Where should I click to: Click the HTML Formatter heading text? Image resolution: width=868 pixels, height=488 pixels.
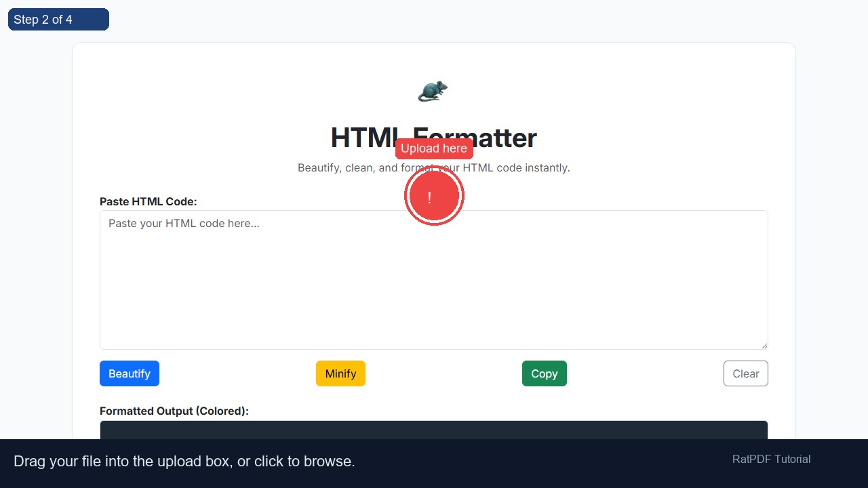434,138
